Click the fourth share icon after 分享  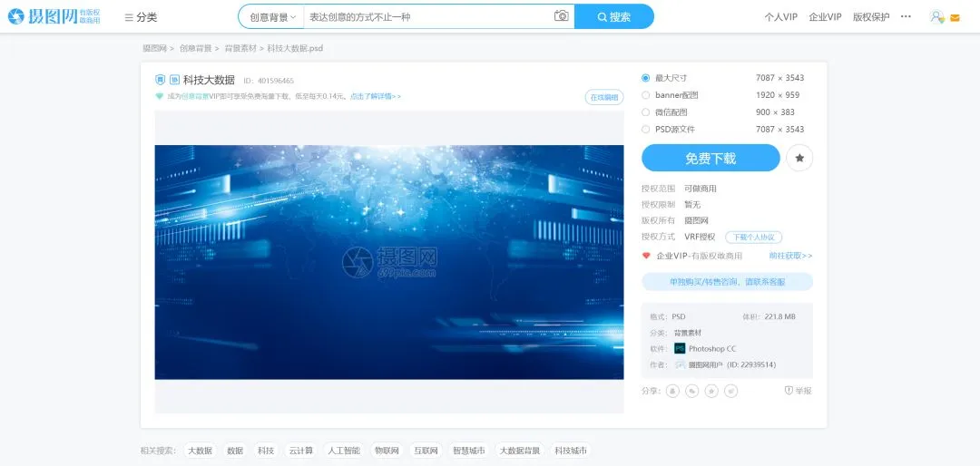tap(731, 391)
